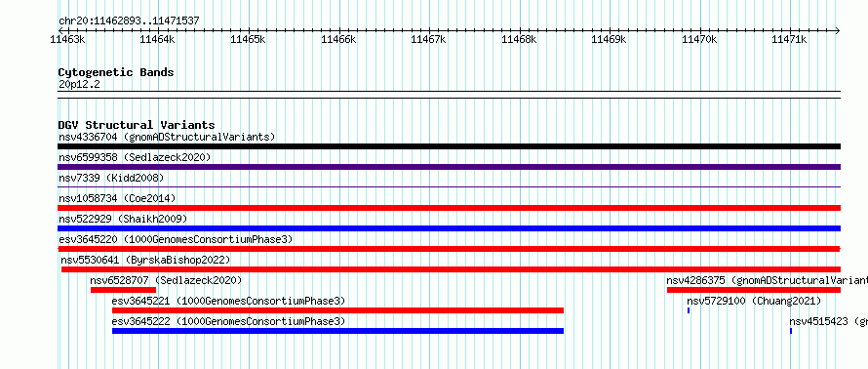Open nsv6599358 (Sedlazeck2020) label
This screenshot has width=868, height=369.
[135, 157]
